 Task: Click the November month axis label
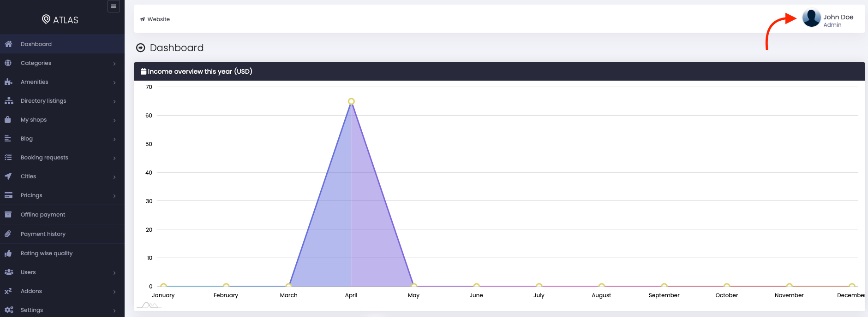(789, 295)
